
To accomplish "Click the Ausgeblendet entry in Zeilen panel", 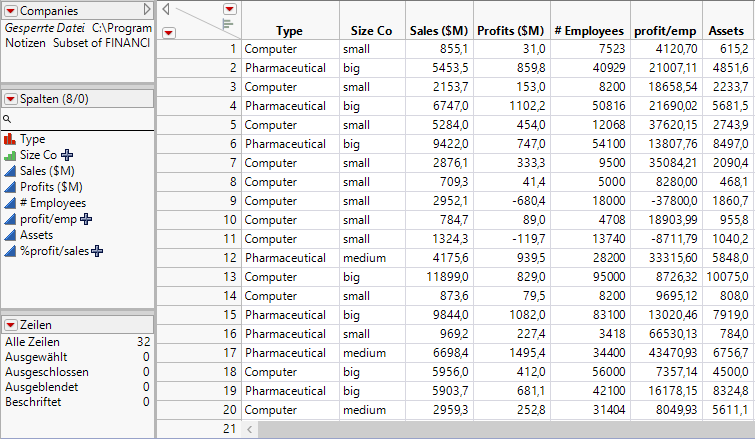I will (x=78, y=387).
